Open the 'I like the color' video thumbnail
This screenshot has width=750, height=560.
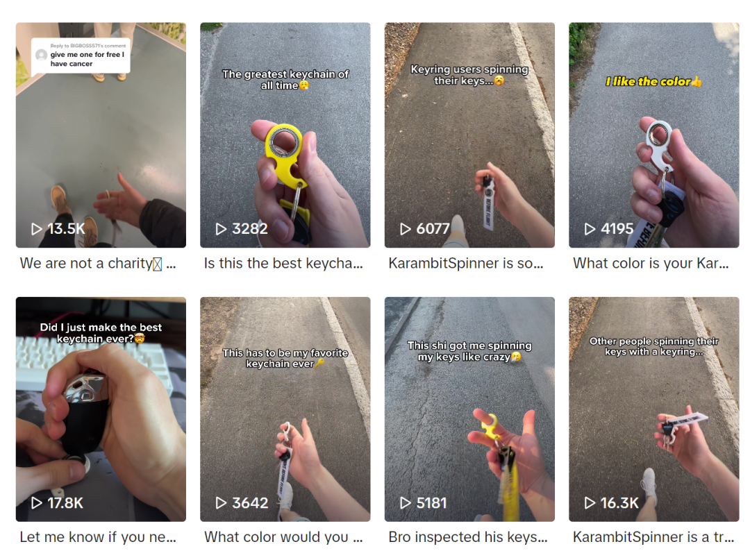tap(654, 135)
